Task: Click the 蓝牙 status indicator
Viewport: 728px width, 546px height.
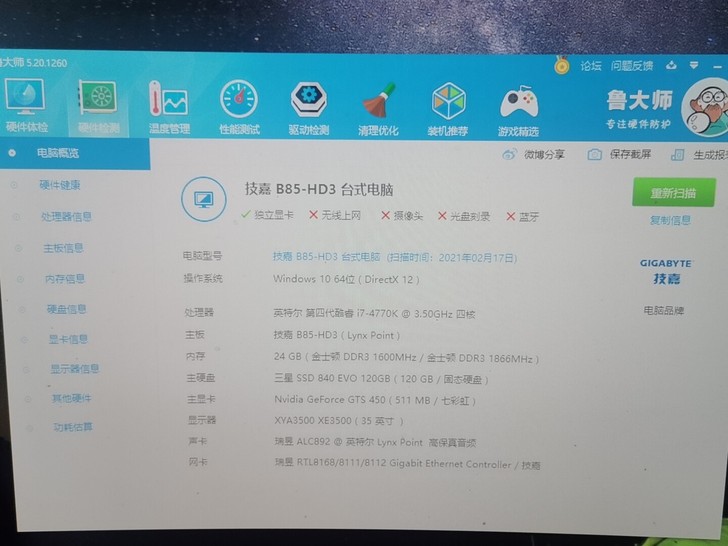Action: tap(523, 216)
